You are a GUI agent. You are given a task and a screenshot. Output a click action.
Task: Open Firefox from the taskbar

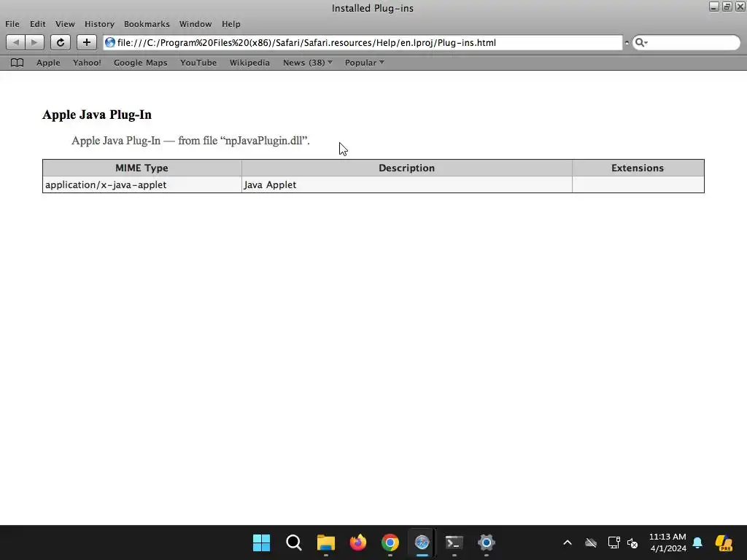pos(357,542)
